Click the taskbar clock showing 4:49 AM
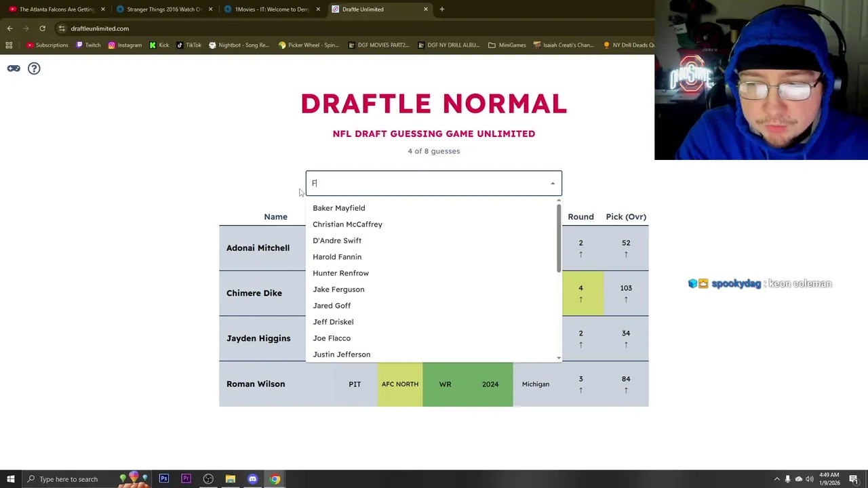 point(830,479)
